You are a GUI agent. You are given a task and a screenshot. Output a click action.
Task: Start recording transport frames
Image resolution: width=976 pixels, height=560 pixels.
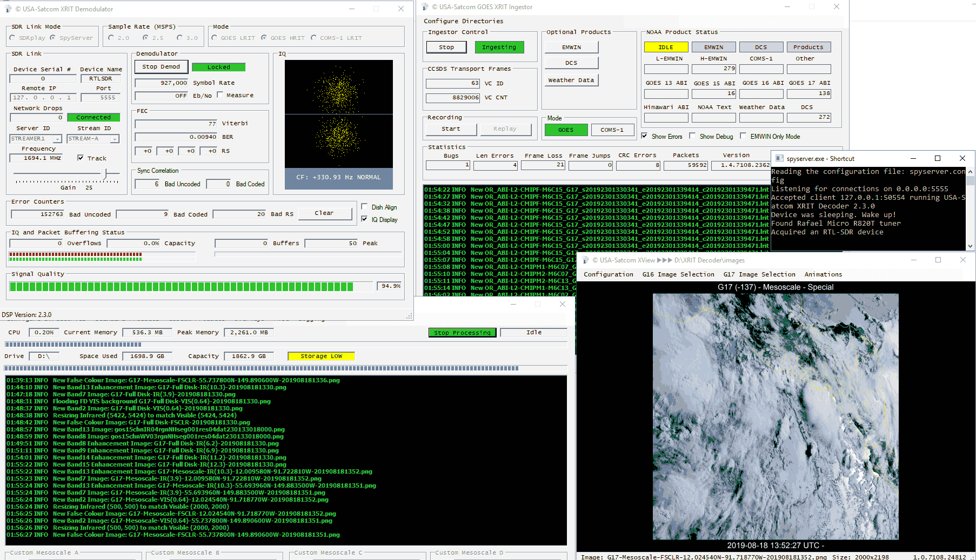pos(451,129)
